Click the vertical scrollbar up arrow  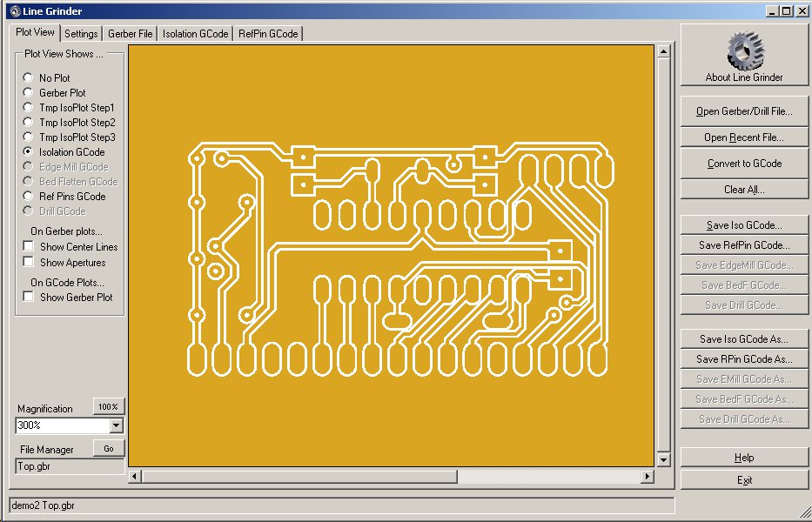pos(663,52)
